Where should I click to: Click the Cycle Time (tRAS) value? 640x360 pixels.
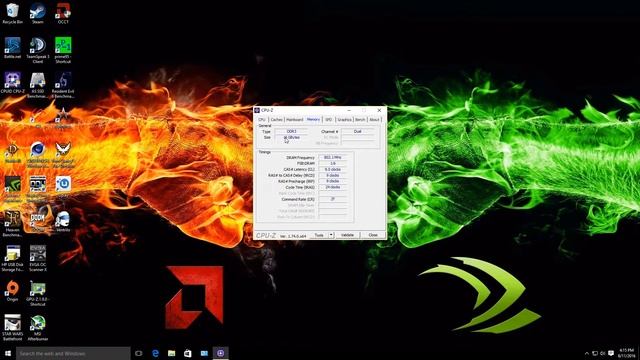[x=333, y=187]
